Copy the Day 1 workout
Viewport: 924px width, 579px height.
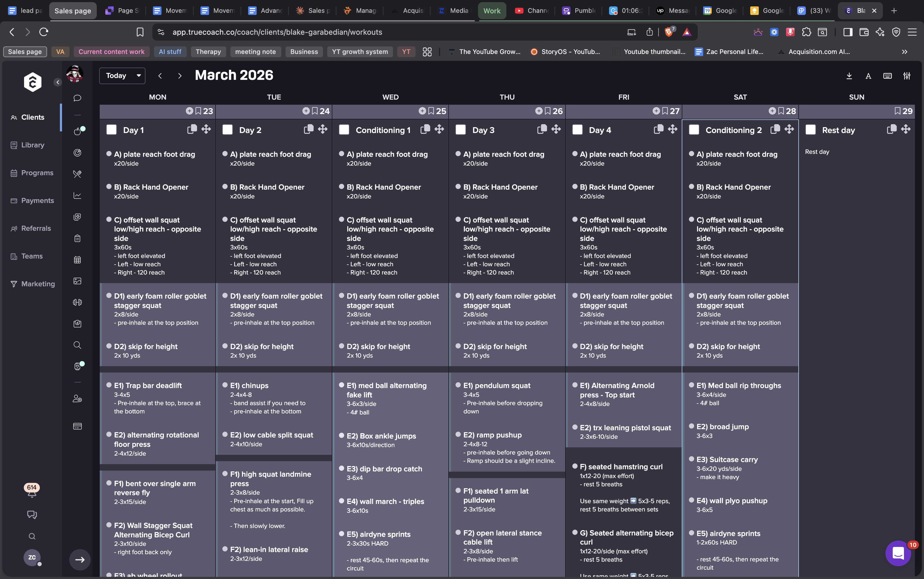tap(192, 130)
